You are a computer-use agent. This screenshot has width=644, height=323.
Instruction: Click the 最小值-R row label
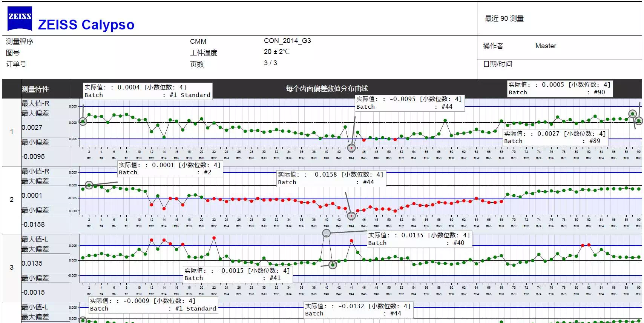pyautogui.click(x=35, y=171)
